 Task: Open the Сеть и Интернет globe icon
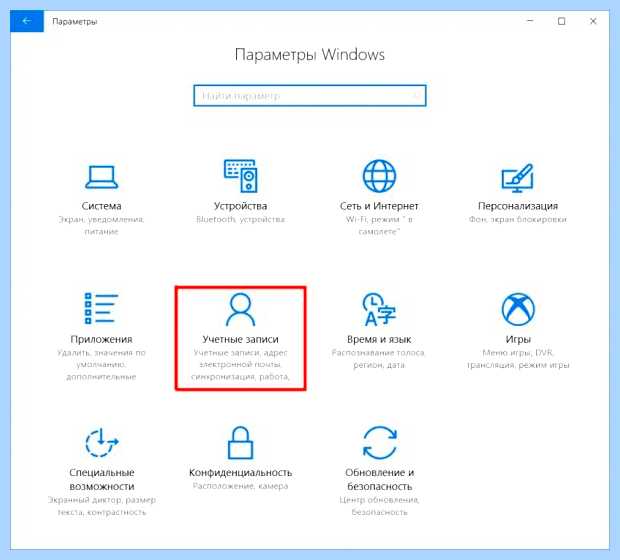point(379,176)
